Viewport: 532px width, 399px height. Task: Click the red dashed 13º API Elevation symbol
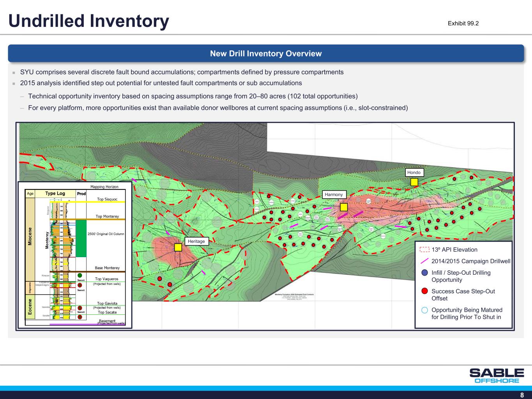click(424, 250)
